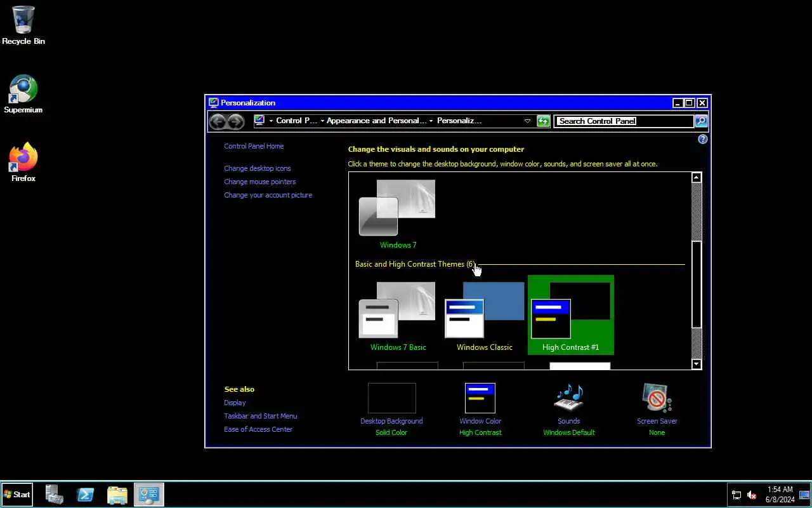Open Ease of Access Center link
The width and height of the screenshot is (812, 508).
[258, 429]
